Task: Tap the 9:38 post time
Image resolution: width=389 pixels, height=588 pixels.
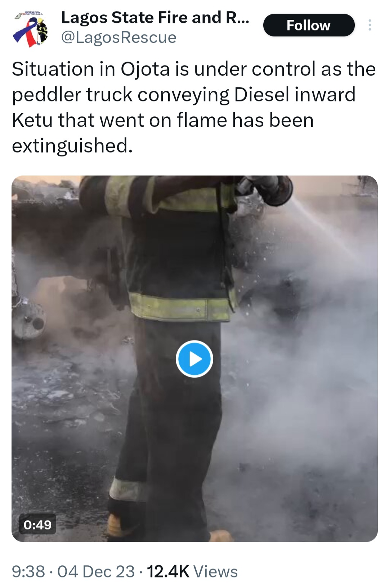Action: click(28, 571)
